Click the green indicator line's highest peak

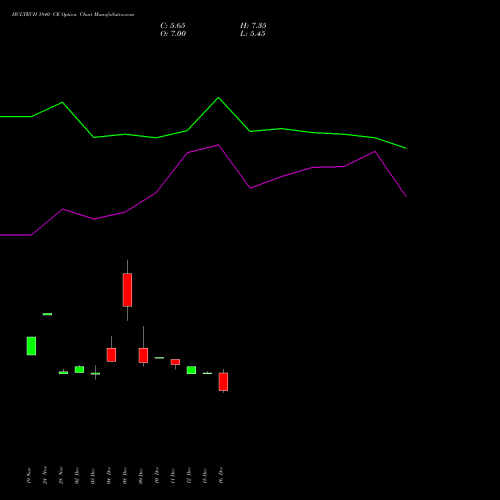click(218, 98)
